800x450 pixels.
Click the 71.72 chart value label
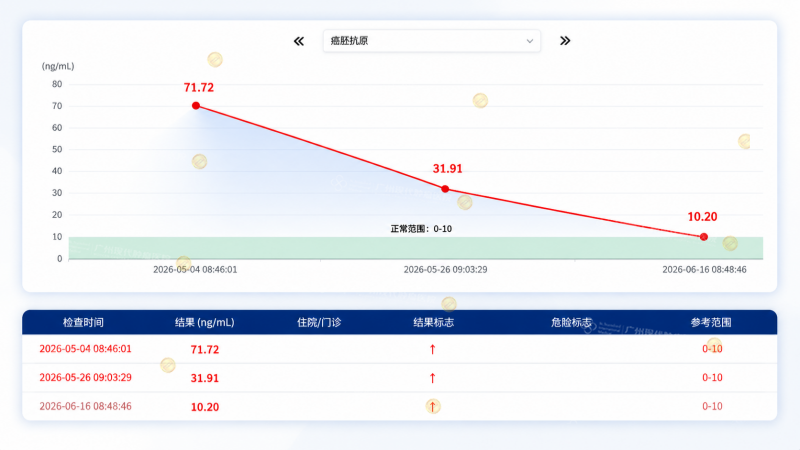click(x=199, y=88)
